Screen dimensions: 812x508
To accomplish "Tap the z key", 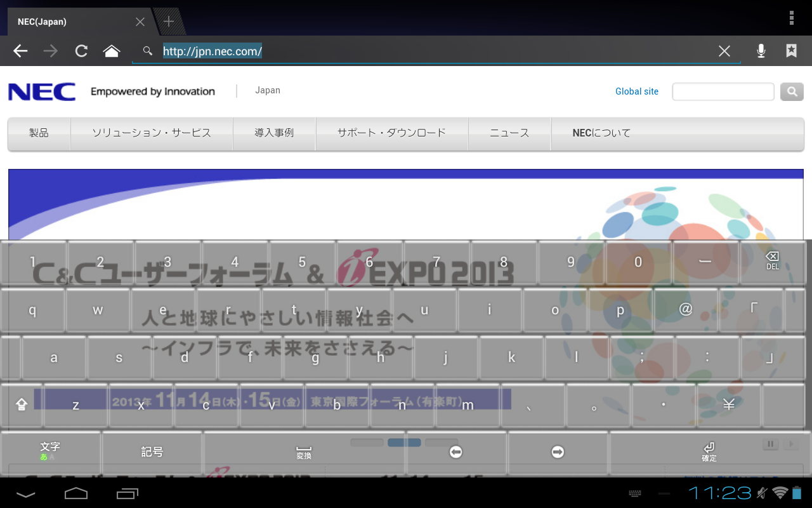I will (x=75, y=405).
